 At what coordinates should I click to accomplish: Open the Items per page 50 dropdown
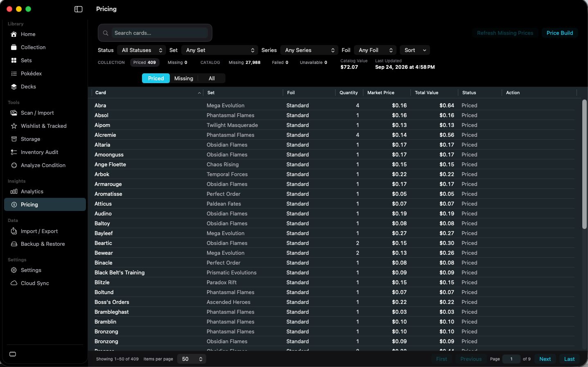(x=191, y=359)
